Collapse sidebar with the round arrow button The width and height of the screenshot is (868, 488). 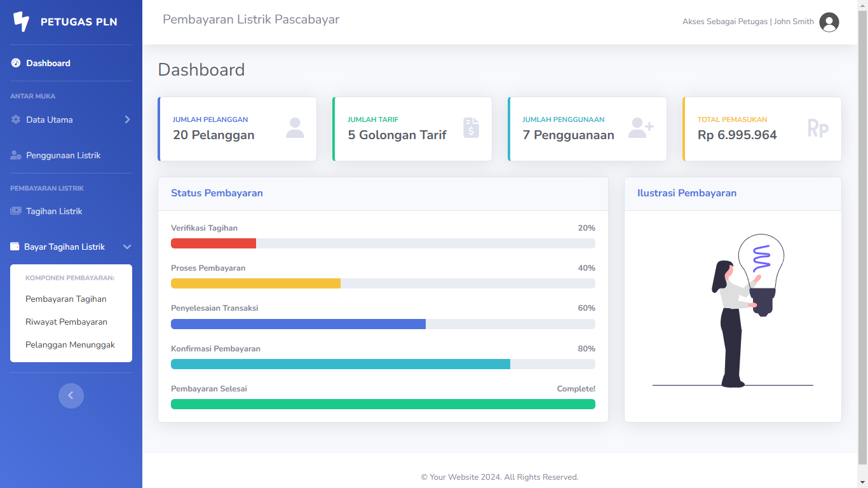pos(71,396)
